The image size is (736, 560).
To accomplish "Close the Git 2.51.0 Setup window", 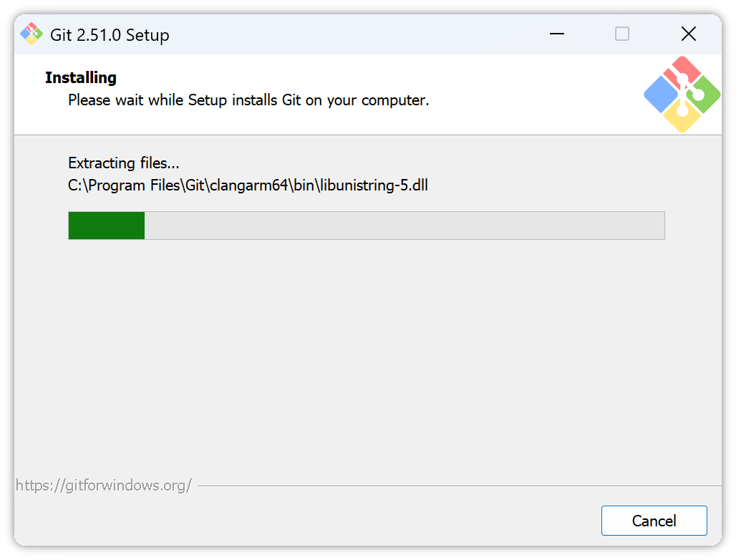I will pos(688,34).
